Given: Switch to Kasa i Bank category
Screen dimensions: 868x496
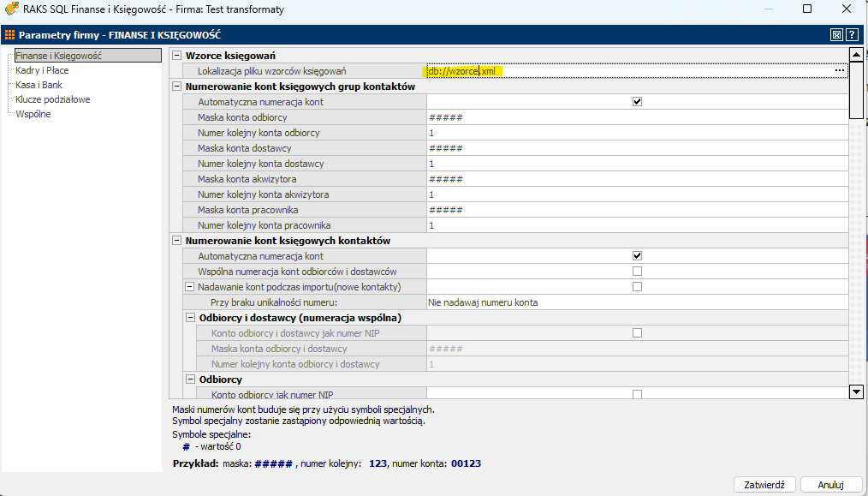Looking at the screenshot, I should click(x=39, y=85).
